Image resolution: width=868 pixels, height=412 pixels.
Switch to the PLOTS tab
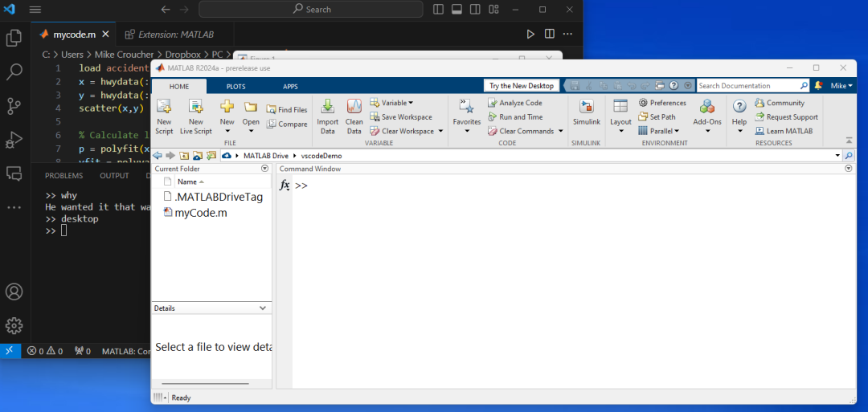pos(235,86)
